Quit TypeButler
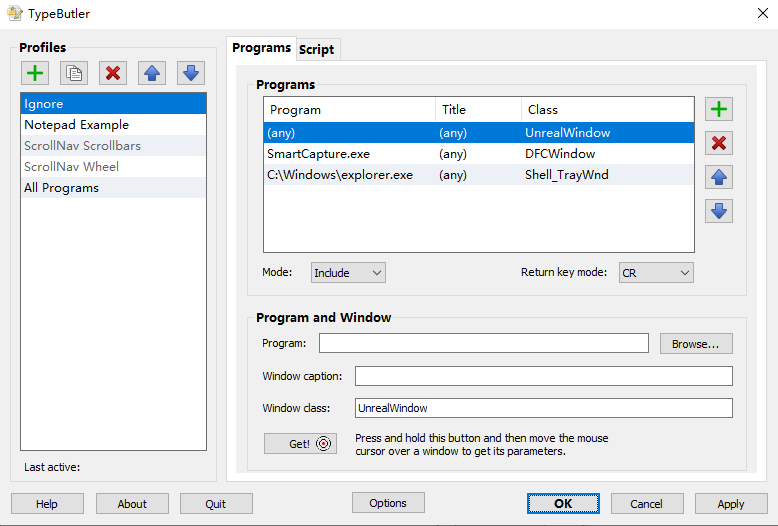778x526 pixels. pos(216,504)
